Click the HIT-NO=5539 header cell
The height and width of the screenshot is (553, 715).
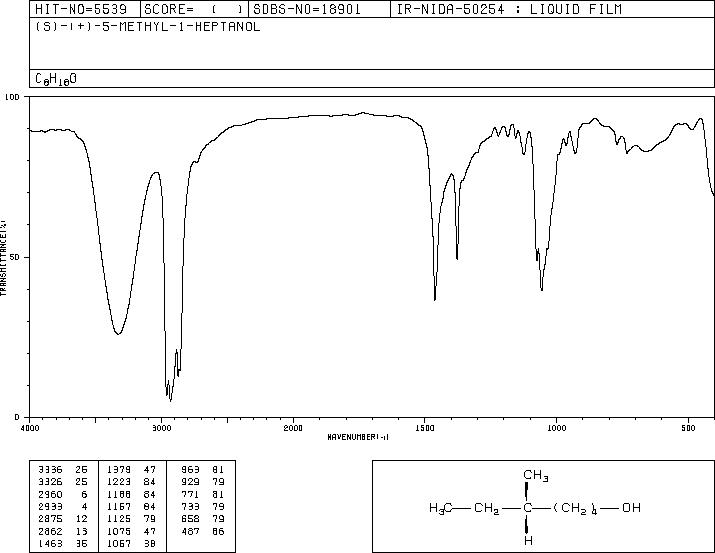click(x=85, y=9)
